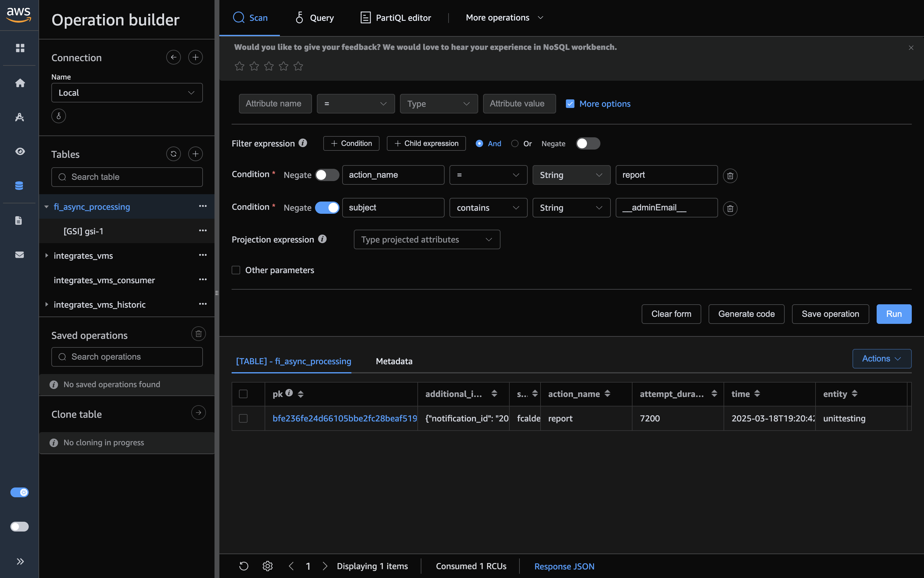Open the dashboard grid icon in sidebar
The width and height of the screenshot is (924, 578).
click(x=20, y=48)
